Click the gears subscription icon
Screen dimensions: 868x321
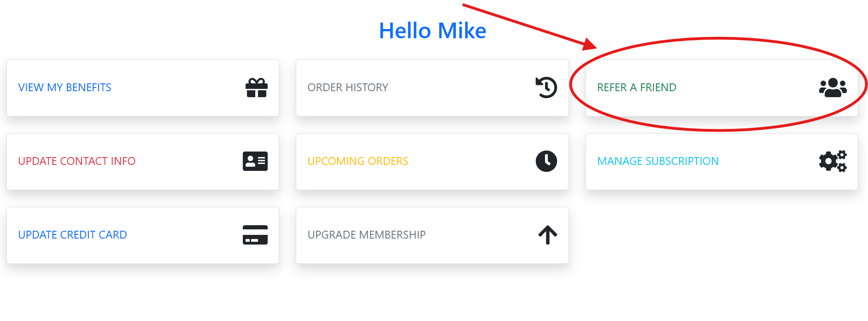(833, 161)
